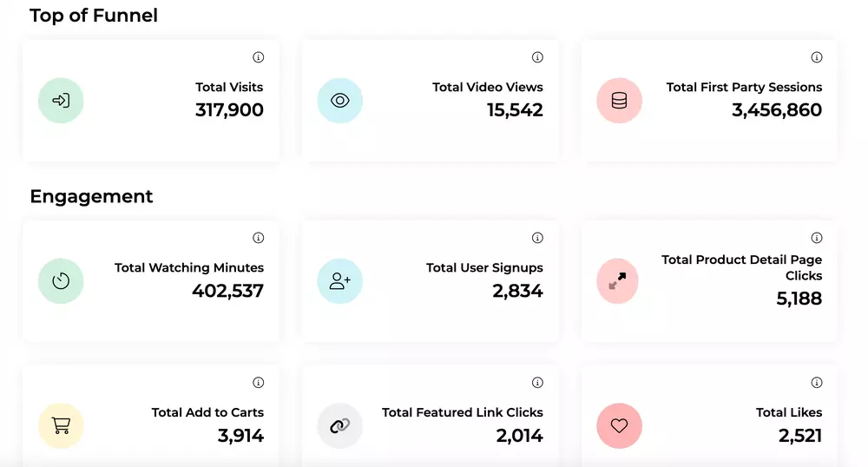The image size is (868, 467).
Task: Click info icon on Product Detail Page Clicks
Action: [x=817, y=238]
